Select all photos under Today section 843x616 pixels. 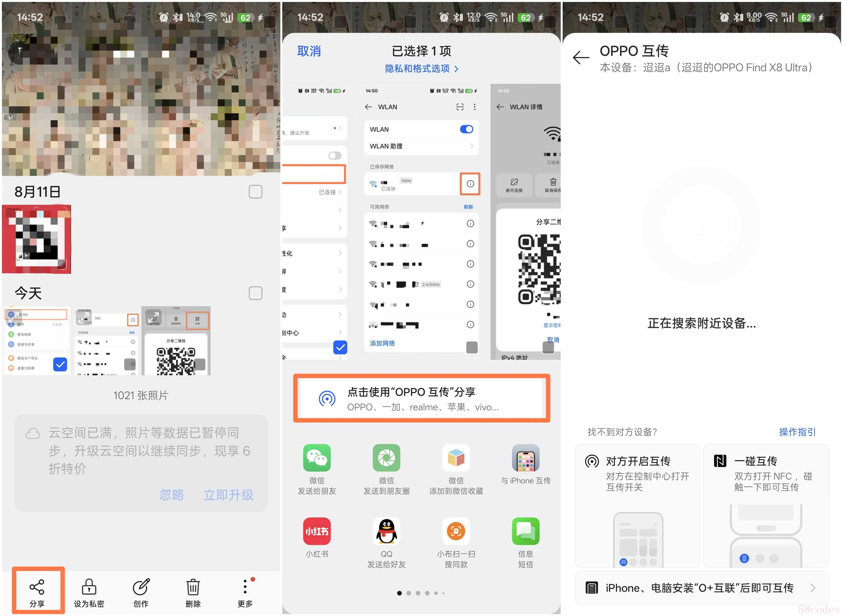click(x=256, y=293)
